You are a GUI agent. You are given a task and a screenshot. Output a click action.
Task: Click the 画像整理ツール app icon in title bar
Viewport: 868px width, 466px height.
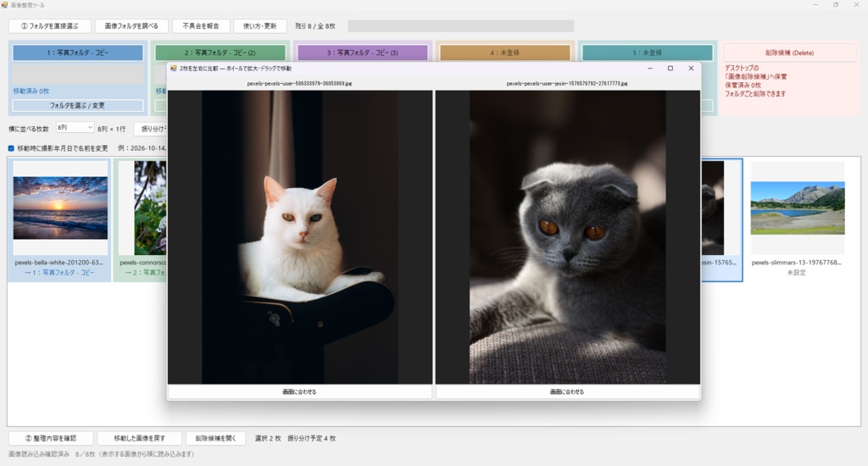(x=5, y=5)
